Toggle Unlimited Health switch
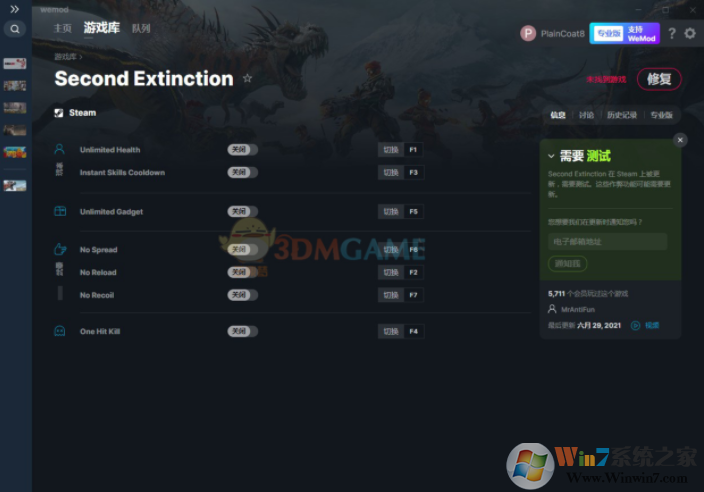704x492 pixels. click(x=242, y=149)
